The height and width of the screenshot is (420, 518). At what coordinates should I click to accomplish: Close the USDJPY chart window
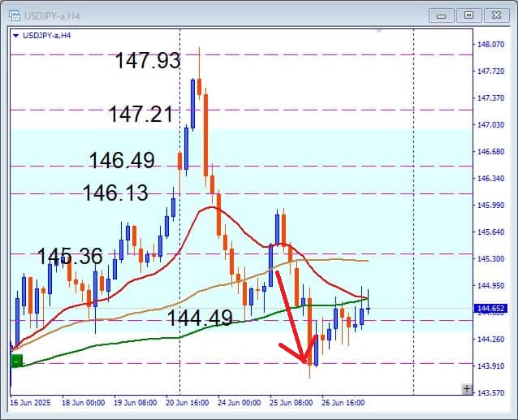coord(496,15)
